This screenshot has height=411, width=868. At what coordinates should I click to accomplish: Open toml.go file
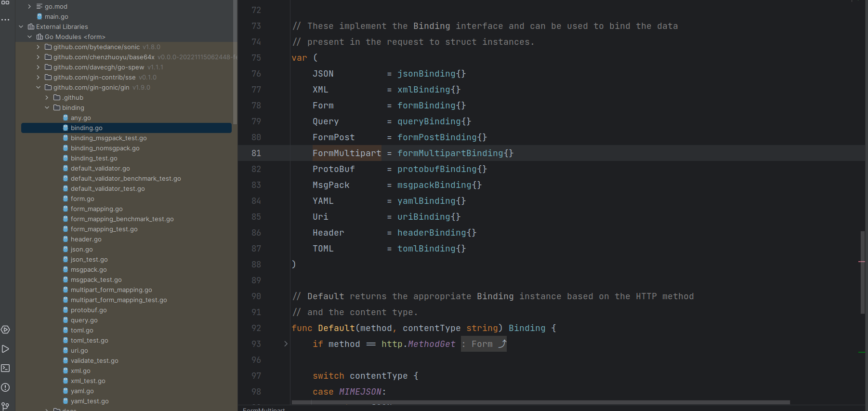pos(82,330)
